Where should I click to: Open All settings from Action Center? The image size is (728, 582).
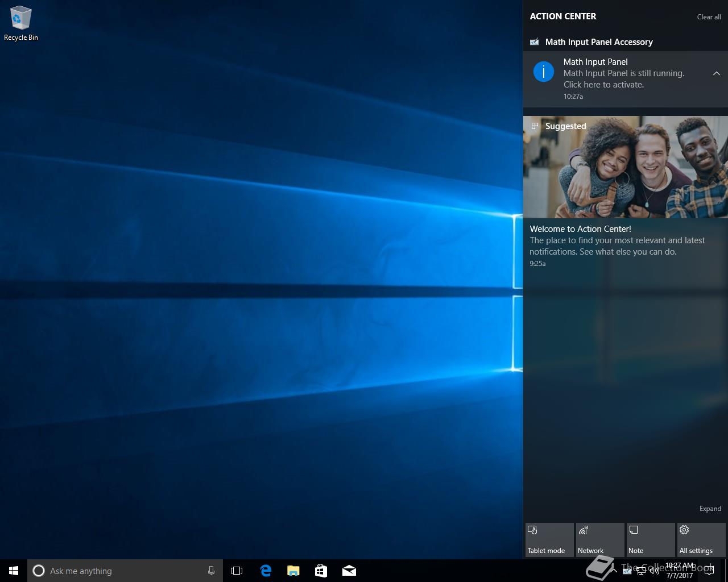pos(701,540)
